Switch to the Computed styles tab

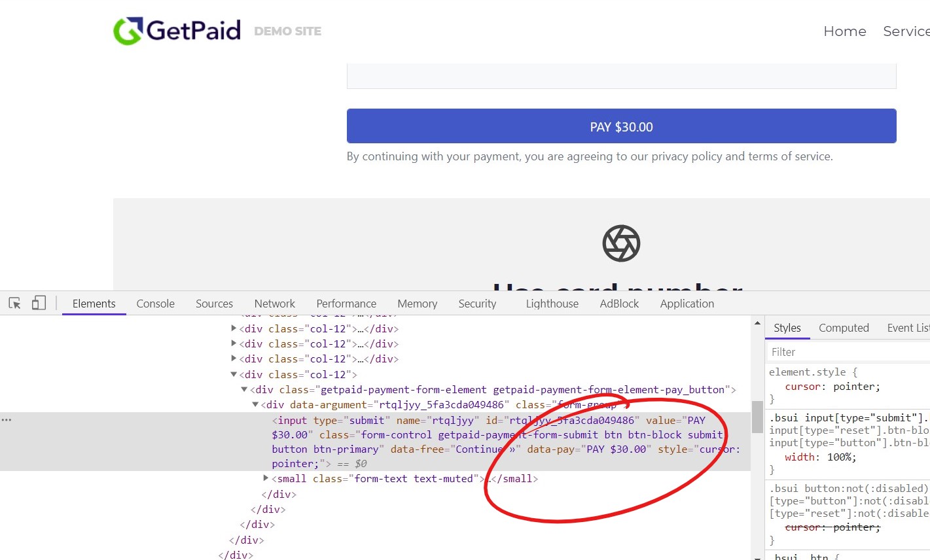844,327
